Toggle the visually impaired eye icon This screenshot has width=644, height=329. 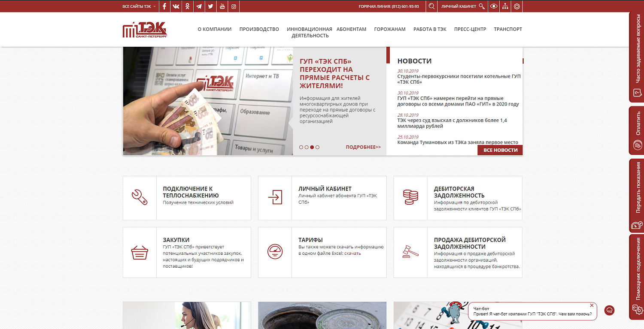point(494,6)
